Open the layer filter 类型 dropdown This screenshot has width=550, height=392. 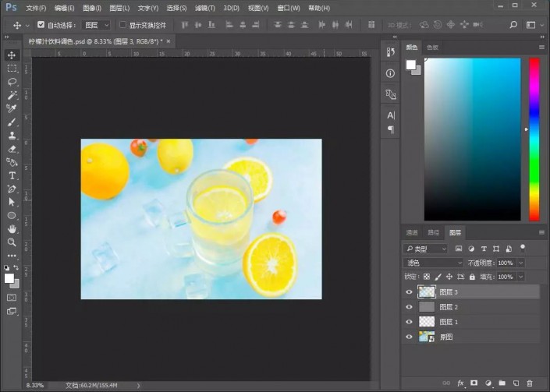point(425,249)
